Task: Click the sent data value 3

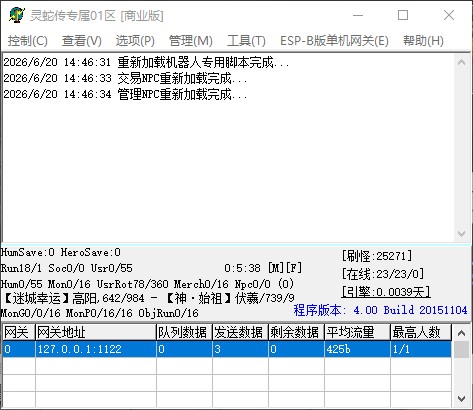Action: (x=217, y=349)
